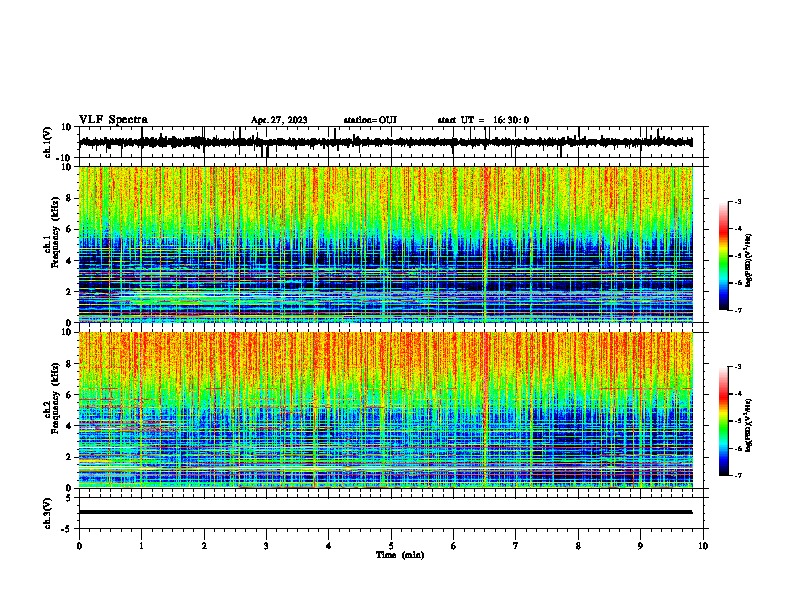
Task: Click the "3" tick on the time axis
Action: pos(266,546)
